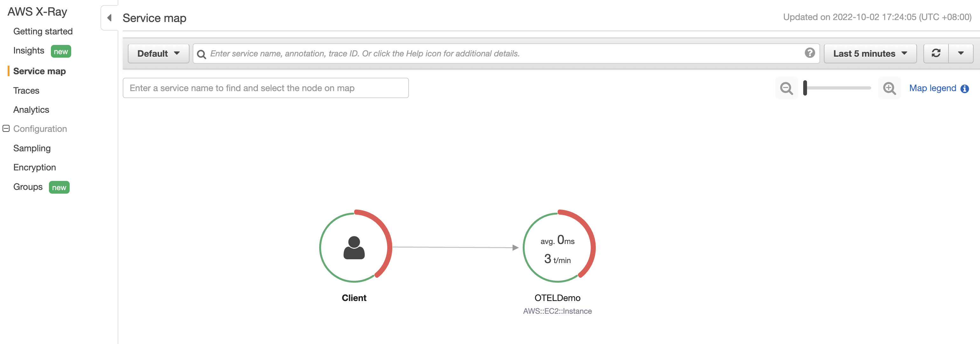Zoom in on the service map
The height and width of the screenshot is (344, 980).
889,88
